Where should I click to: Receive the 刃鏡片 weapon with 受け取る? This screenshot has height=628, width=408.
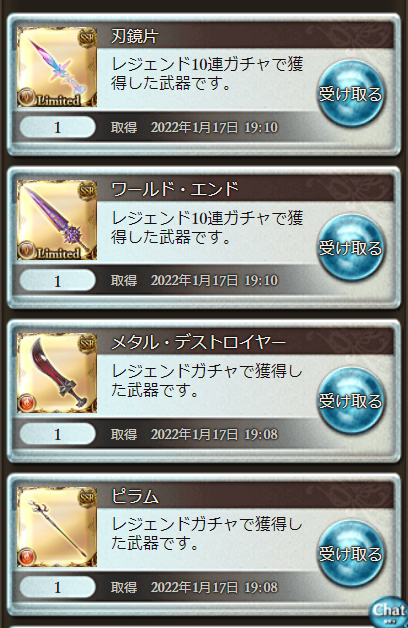tap(351, 94)
